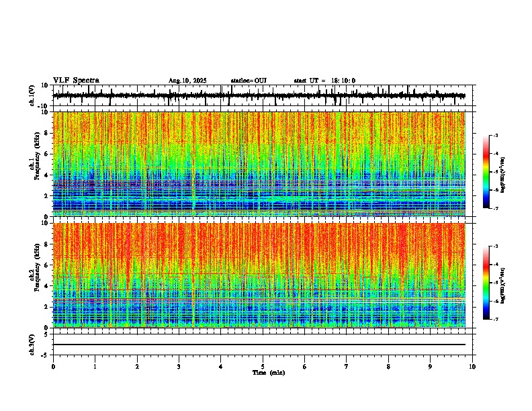The image size is (532, 411).
Task: Click the "-3" tick on ch.1 colorbar
Action: pos(496,135)
